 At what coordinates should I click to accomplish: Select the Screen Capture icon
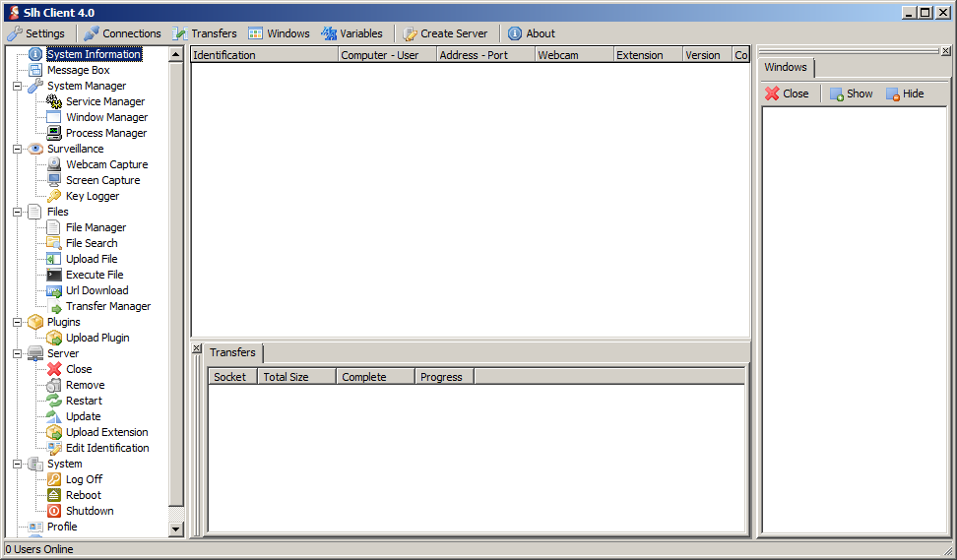[x=54, y=180]
